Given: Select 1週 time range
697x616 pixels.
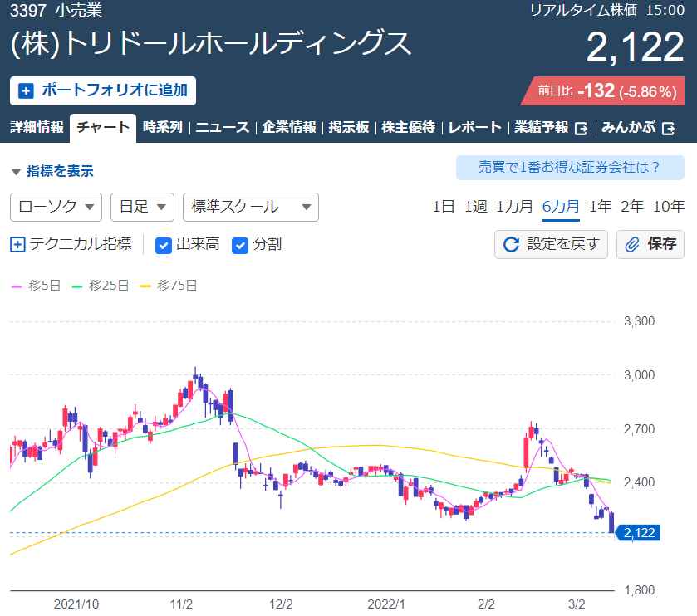Looking at the screenshot, I should (x=476, y=207).
